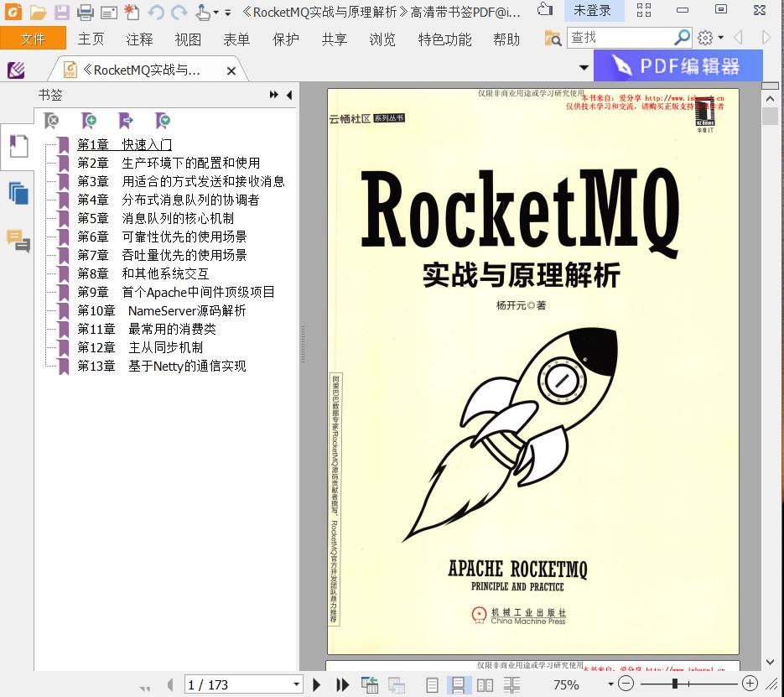The width and height of the screenshot is (784, 697).
Task: Click the Create new PDF icon
Action: point(132,12)
